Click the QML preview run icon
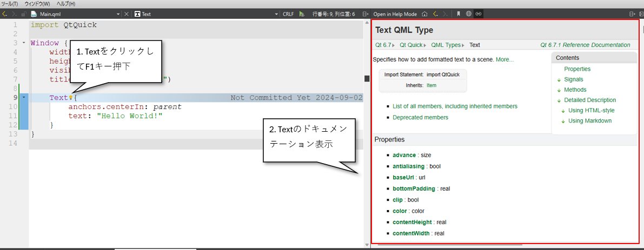The height and width of the screenshot is (250, 644). click(x=302, y=14)
